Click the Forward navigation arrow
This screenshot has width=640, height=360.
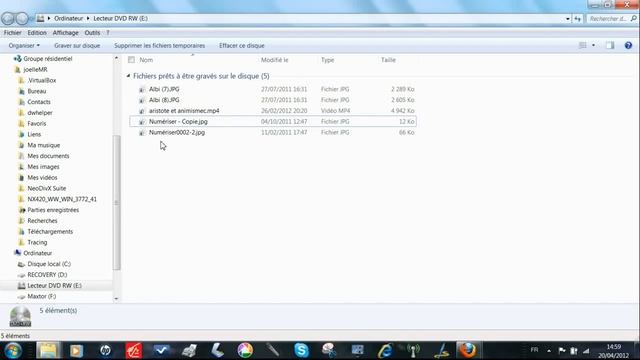pos(22,18)
